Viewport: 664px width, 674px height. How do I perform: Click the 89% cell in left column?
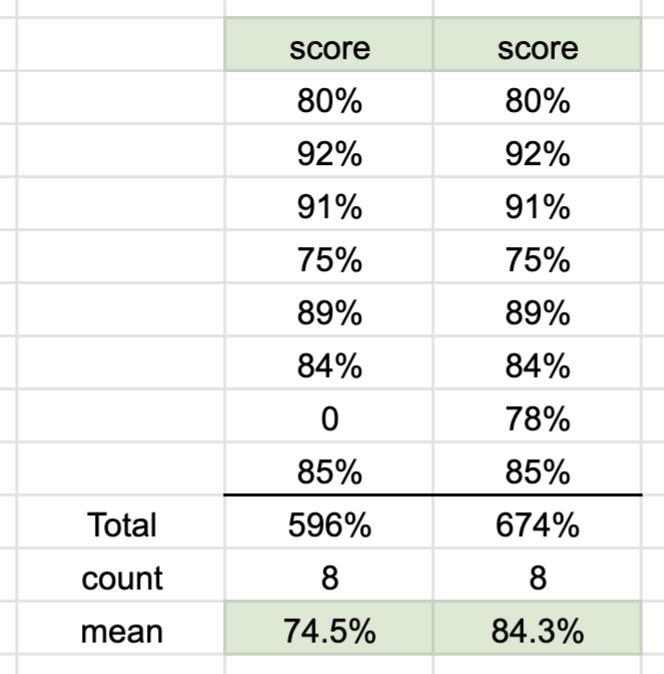coord(329,309)
